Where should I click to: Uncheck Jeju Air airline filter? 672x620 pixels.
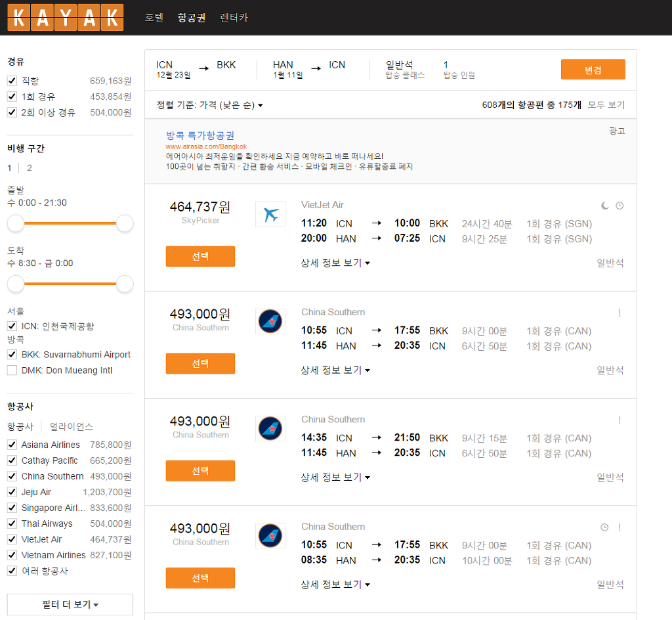[12, 492]
